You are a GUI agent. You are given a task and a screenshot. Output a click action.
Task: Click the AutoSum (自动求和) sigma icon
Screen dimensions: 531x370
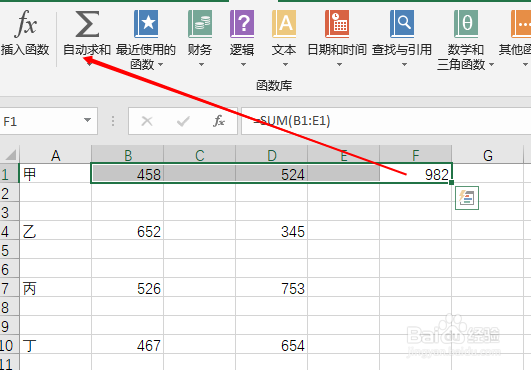pos(87,24)
